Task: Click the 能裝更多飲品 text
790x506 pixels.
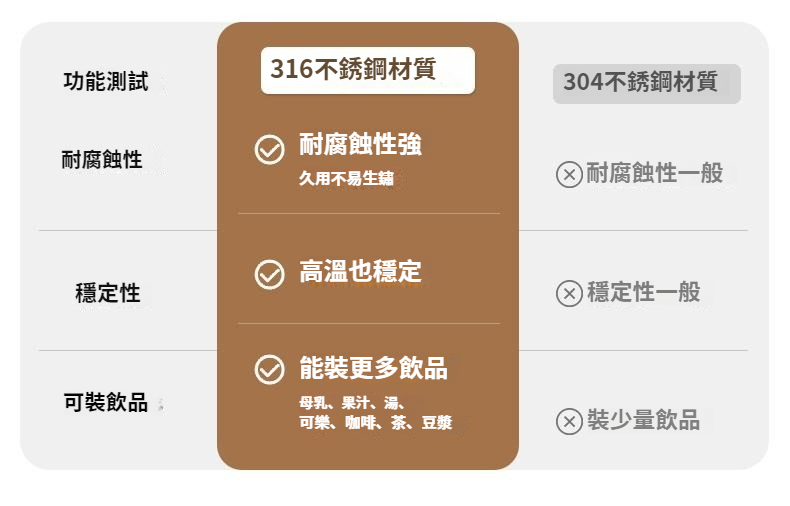Action: coord(373,367)
